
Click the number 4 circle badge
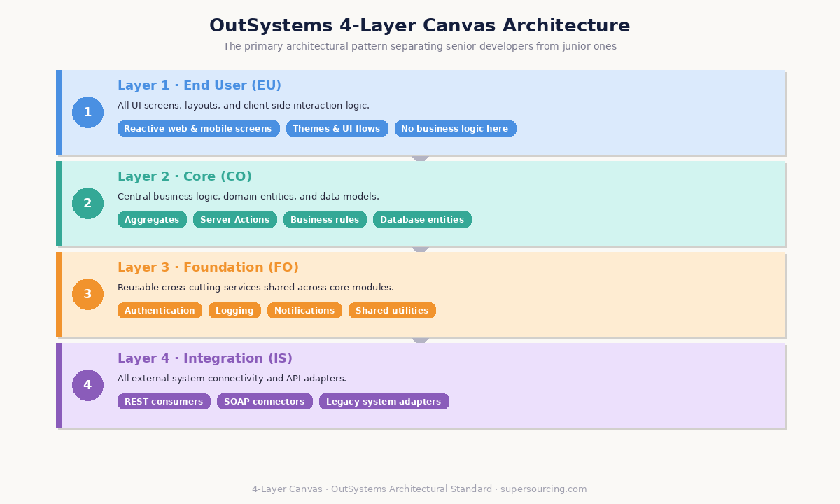87,385
